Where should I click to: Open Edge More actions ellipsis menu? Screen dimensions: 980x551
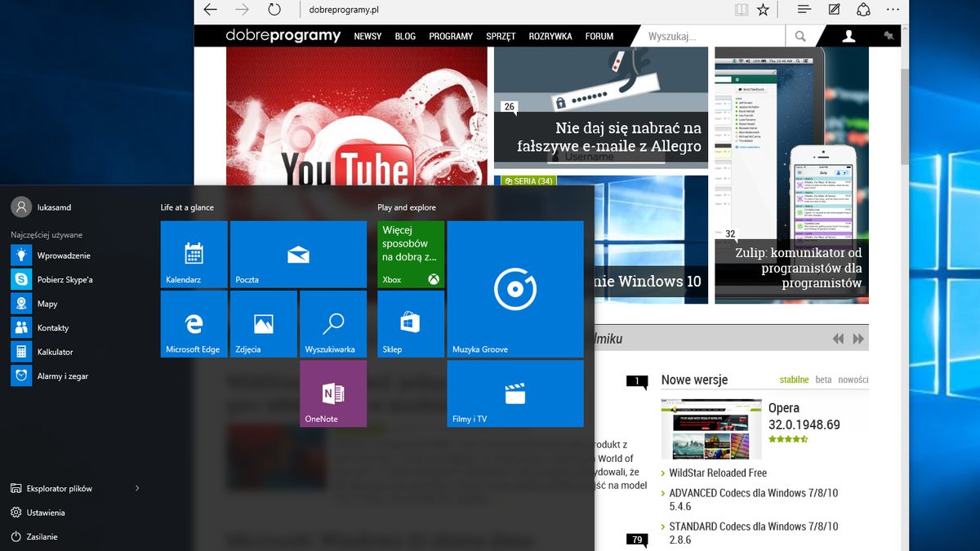[x=893, y=10]
